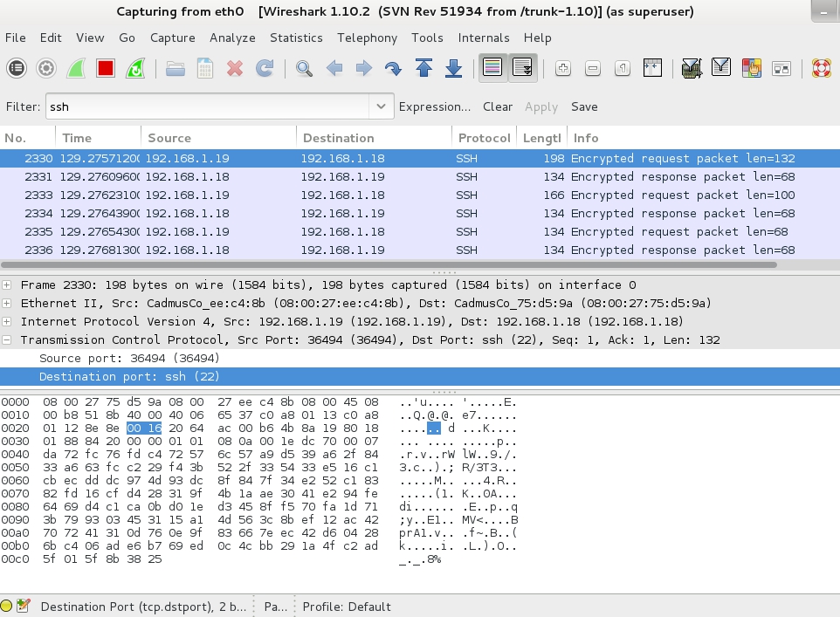
Task: Select packet number 2331 row
Action: [420, 177]
